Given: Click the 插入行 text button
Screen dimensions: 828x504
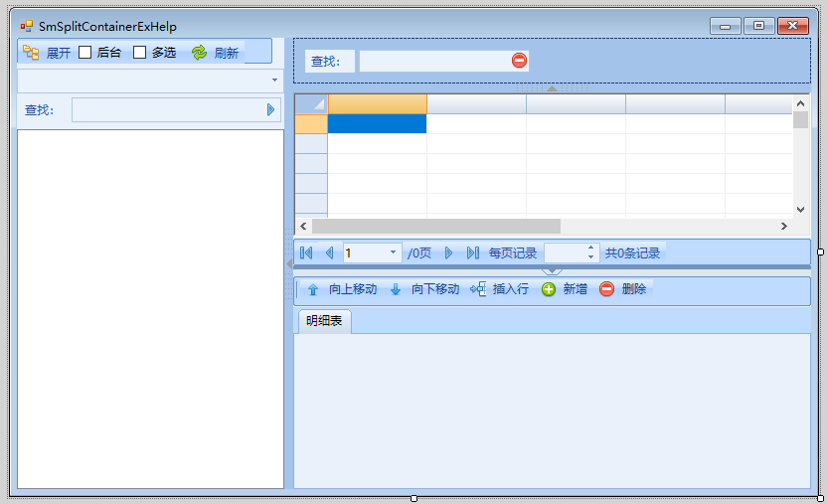Looking at the screenshot, I should pyautogui.click(x=510, y=289).
